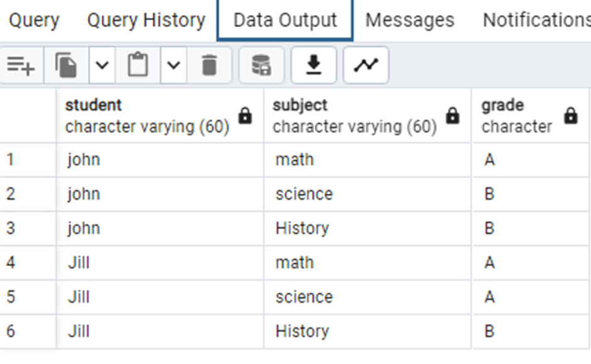
Task: Select the student column header
Action: coord(160,115)
